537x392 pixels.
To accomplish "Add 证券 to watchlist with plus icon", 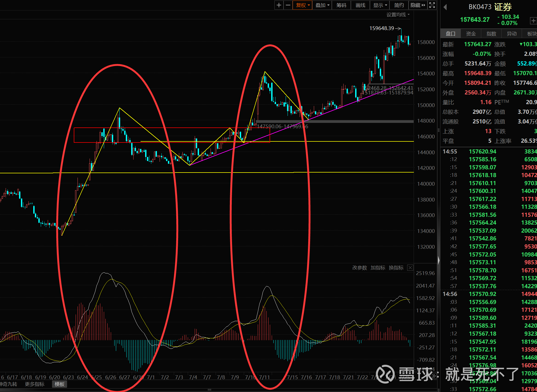I will click(533, 21).
